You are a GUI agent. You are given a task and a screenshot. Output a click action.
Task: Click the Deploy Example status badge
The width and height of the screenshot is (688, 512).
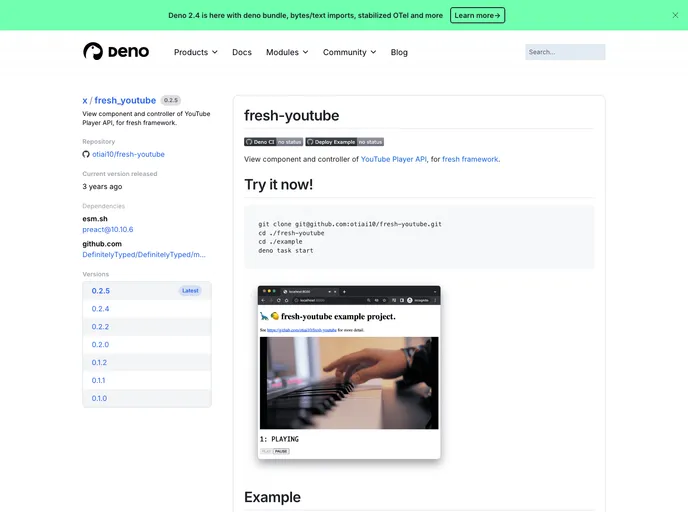(x=344, y=142)
